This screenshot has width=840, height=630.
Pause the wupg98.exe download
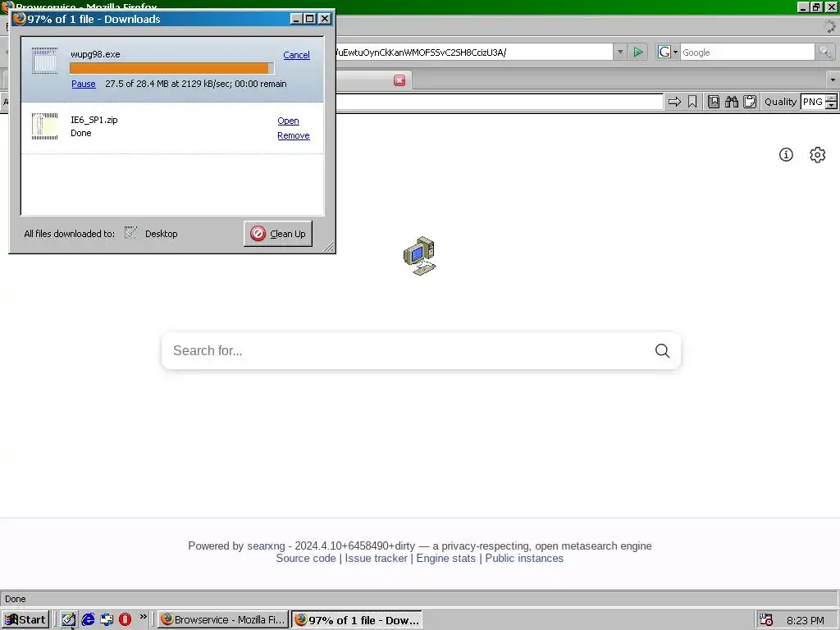pos(84,84)
